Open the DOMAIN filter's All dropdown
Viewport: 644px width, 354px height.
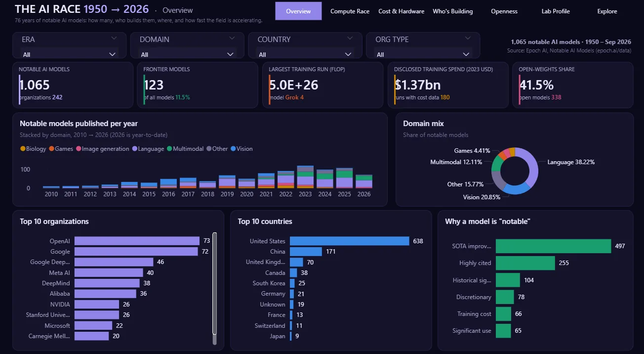pyautogui.click(x=187, y=54)
